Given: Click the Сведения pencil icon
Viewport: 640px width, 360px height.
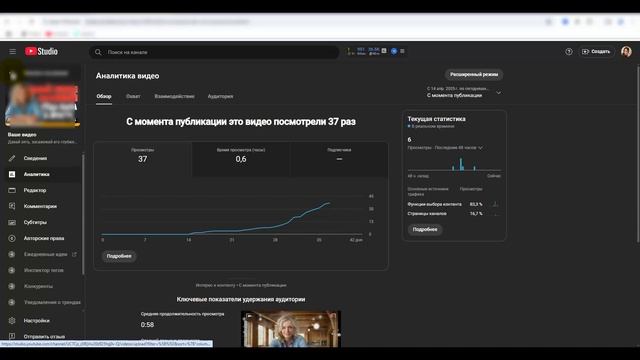Looking at the screenshot, I should pos(12,158).
